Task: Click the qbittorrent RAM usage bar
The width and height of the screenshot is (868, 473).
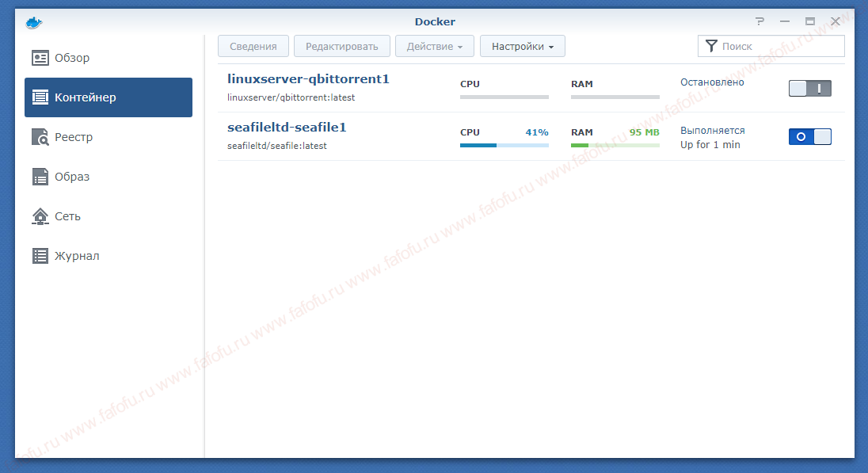Action: pyautogui.click(x=615, y=97)
